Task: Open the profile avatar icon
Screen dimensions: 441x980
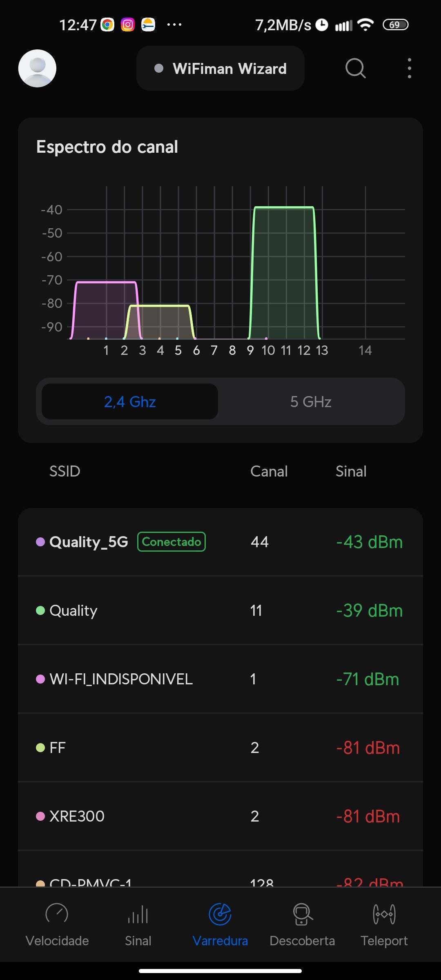Action: tap(37, 68)
